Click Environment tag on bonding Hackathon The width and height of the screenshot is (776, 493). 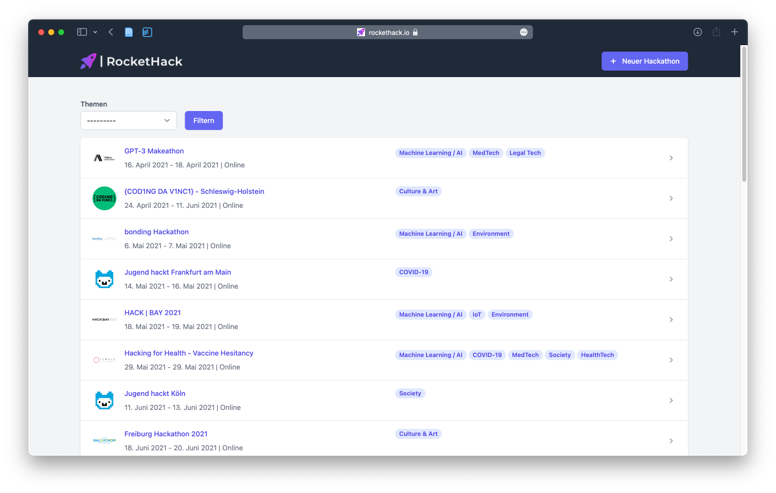[491, 234]
